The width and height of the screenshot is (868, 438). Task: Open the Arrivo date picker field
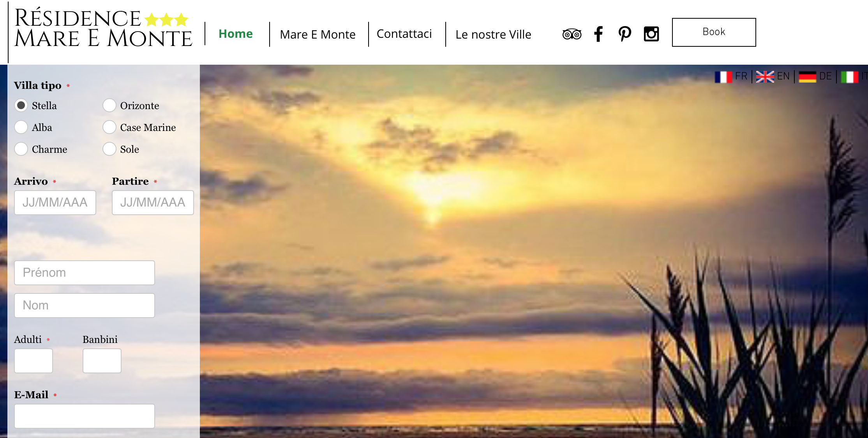click(x=55, y=203)
